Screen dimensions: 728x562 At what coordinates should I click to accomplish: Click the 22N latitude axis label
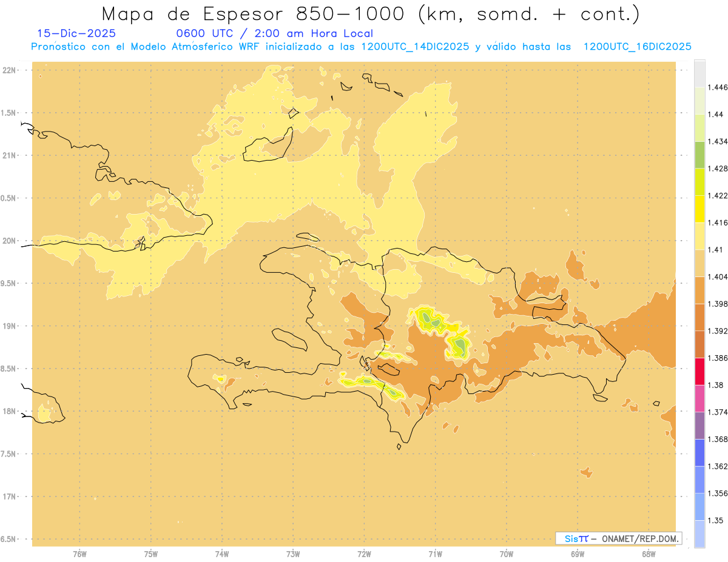coord(9,70)
